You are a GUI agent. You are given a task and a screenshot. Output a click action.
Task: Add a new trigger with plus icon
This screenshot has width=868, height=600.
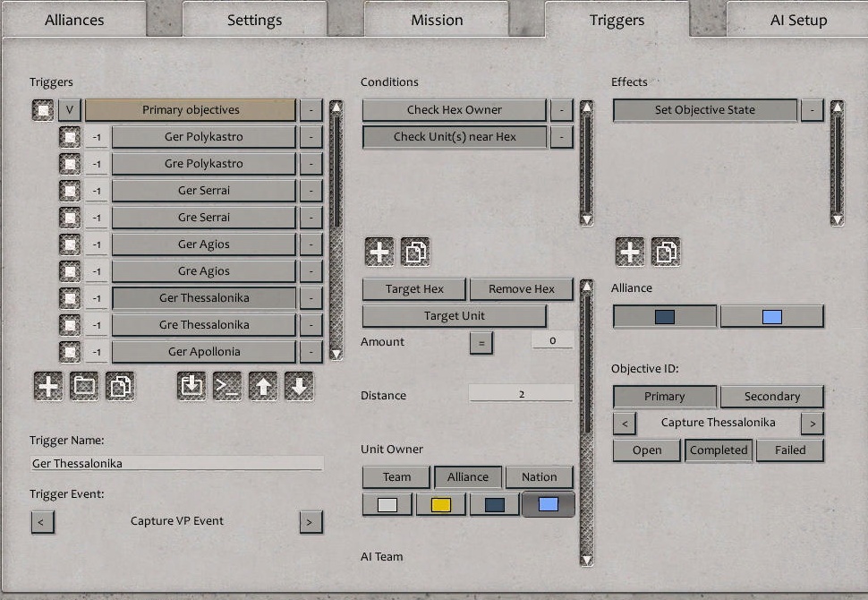48,386
